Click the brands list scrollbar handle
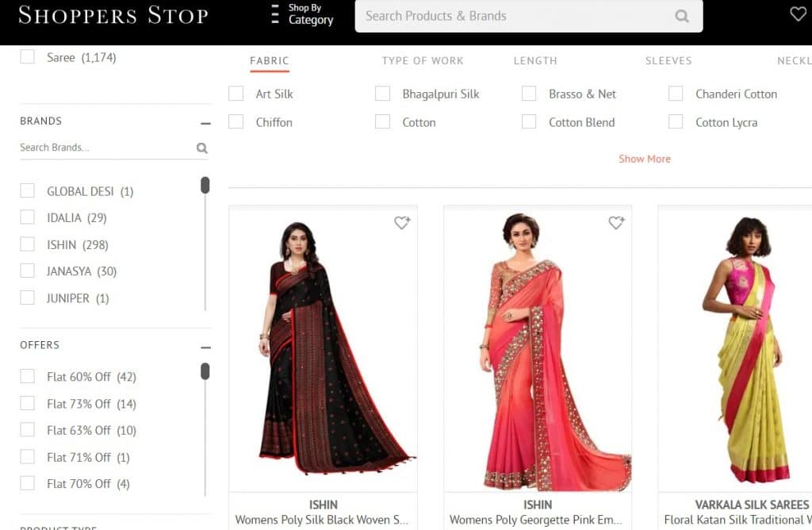812x530 pixels. (x=205, y=185)
